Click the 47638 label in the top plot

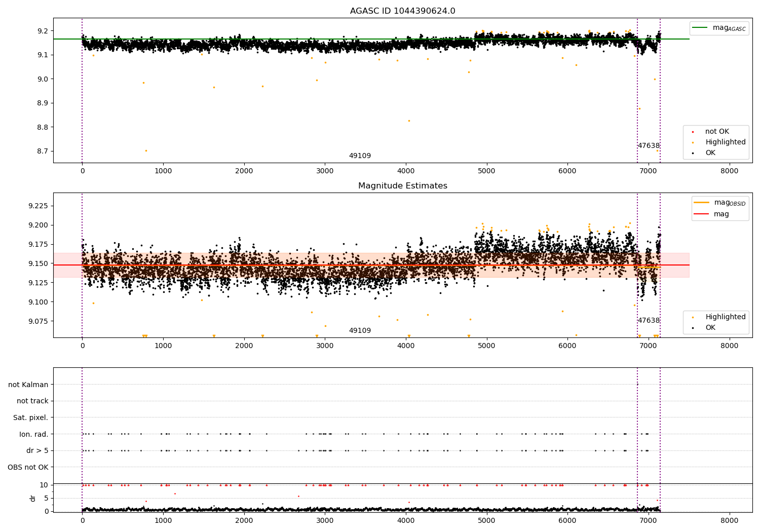(649, 146)
